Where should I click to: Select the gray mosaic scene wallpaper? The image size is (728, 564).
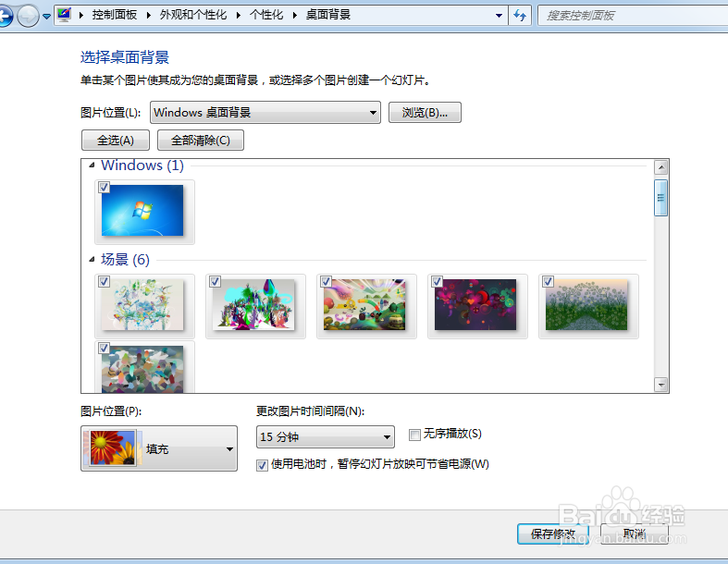point(142,370)
